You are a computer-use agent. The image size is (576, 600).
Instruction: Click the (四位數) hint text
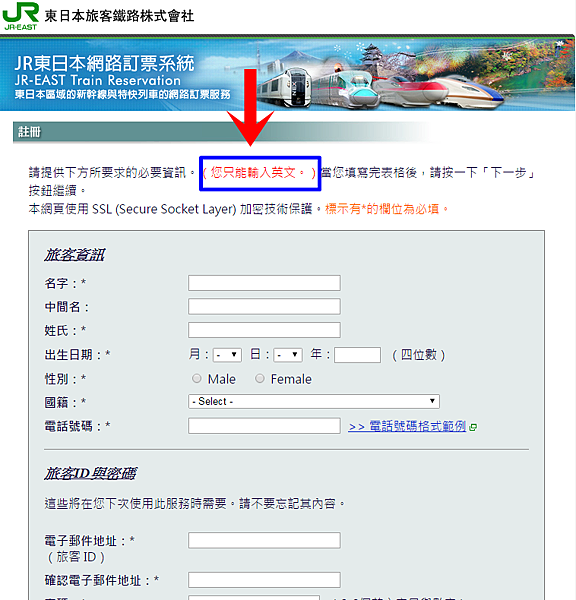(x=418, y=355)
